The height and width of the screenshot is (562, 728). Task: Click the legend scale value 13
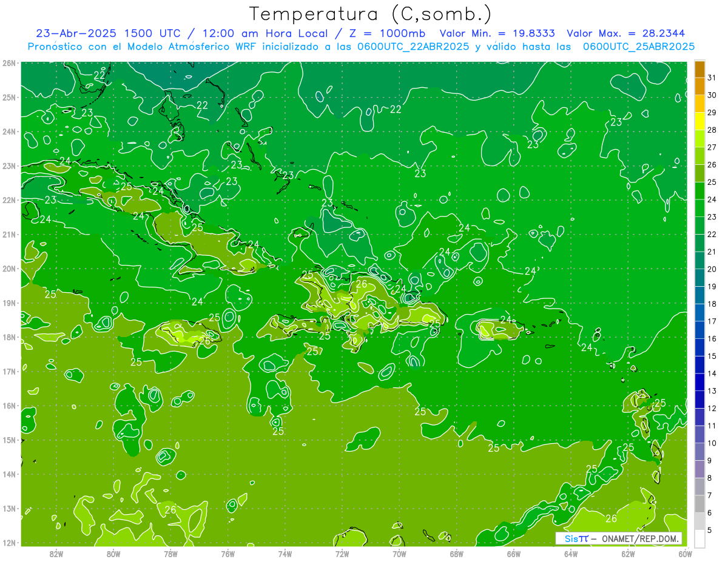[x=711, y=391]
